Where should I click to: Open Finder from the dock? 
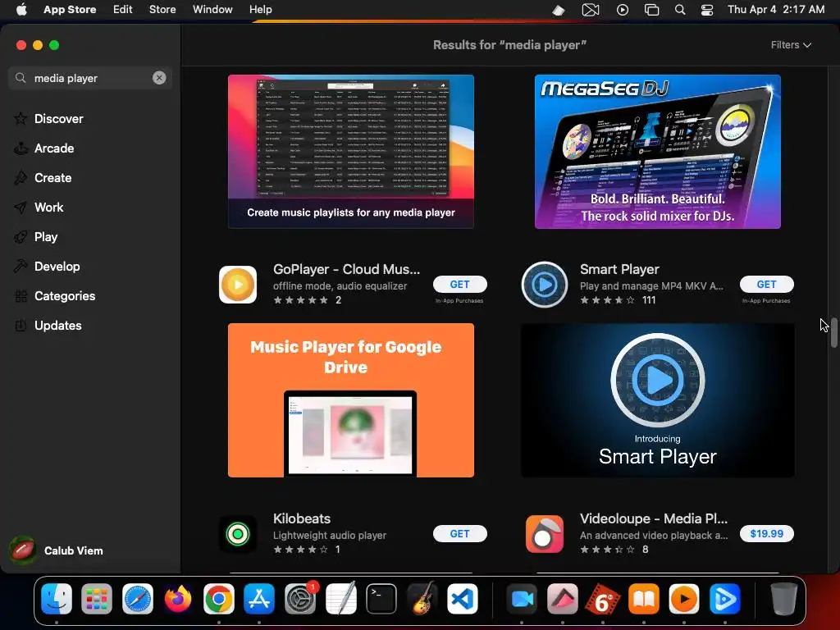[x=57, y=599]
